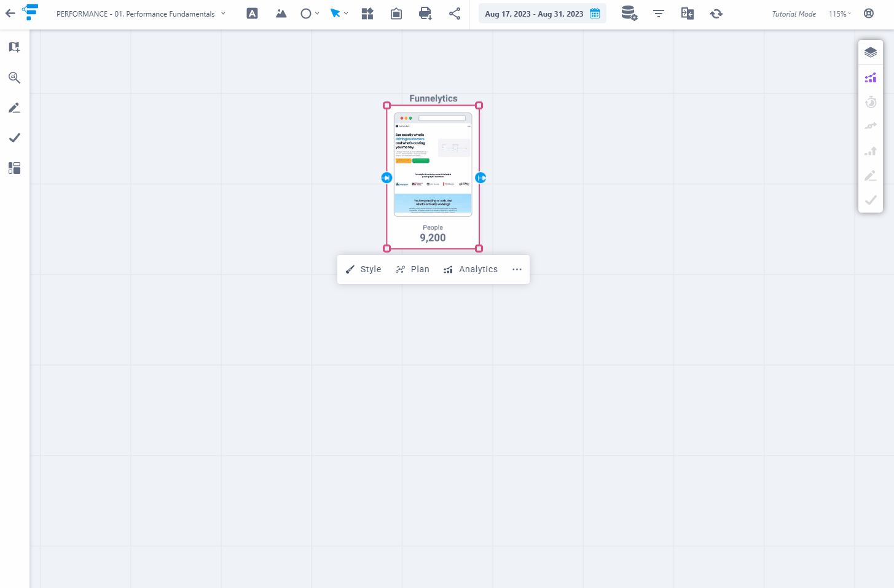Toggle the stopwatch layer in right panel
This screenshot has width=894, height=588.
871,102
